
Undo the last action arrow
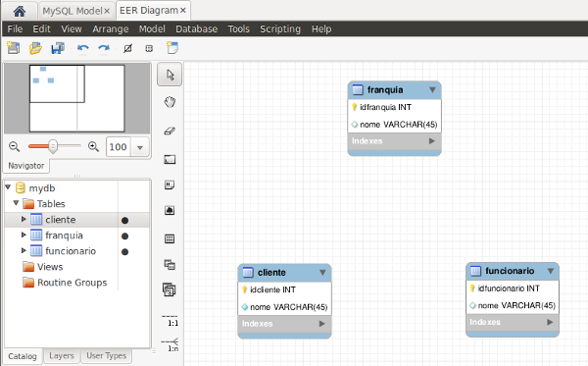click(x=83, y=48)
